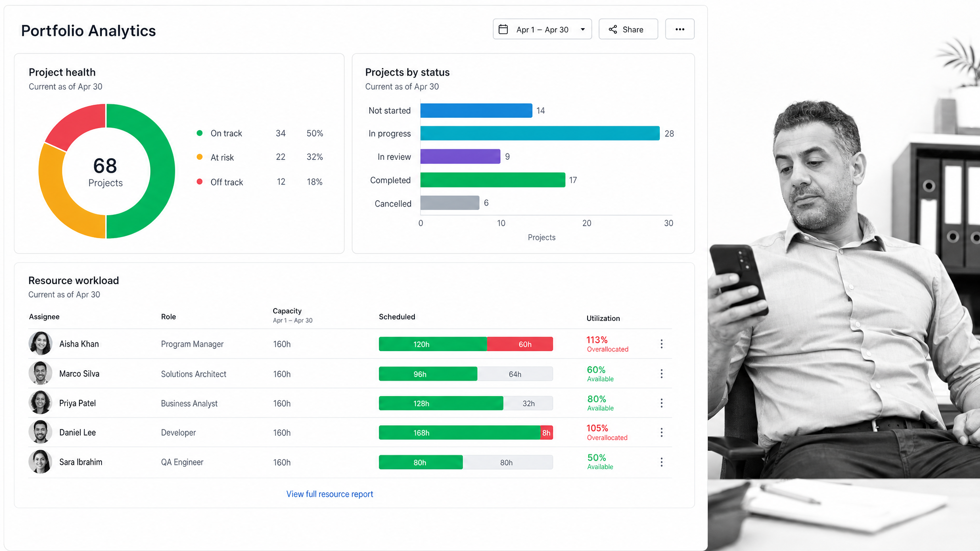Click the 50% Available utilization value
The image size is (980, 551).
600,462
